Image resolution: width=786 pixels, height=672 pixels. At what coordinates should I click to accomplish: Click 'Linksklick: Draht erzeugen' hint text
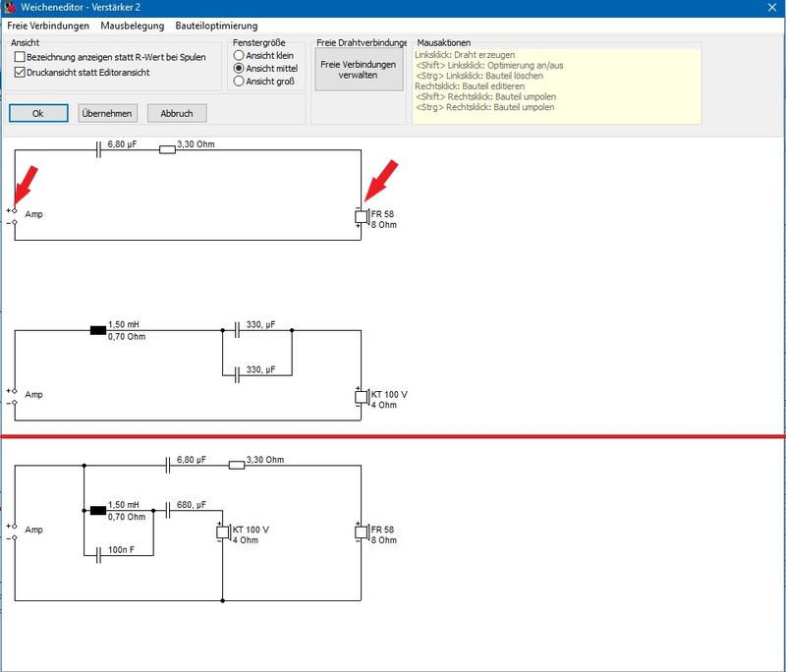point(465,55)
